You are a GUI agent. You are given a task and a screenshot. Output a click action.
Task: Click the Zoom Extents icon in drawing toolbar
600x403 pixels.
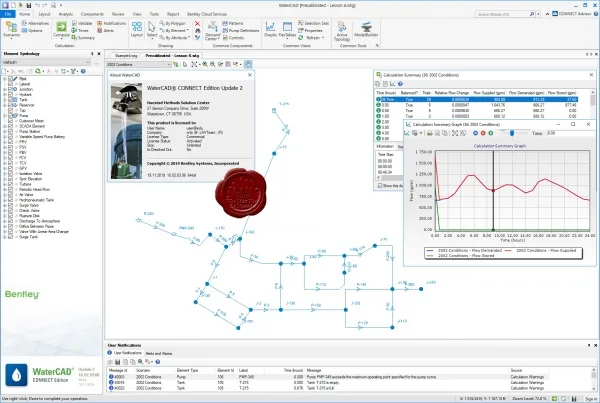click(194, 64)
